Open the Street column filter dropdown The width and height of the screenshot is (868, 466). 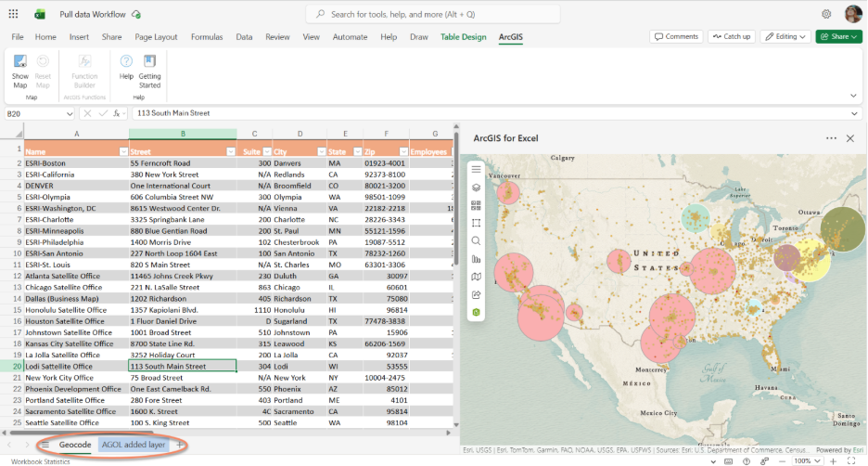coord(231,151)
